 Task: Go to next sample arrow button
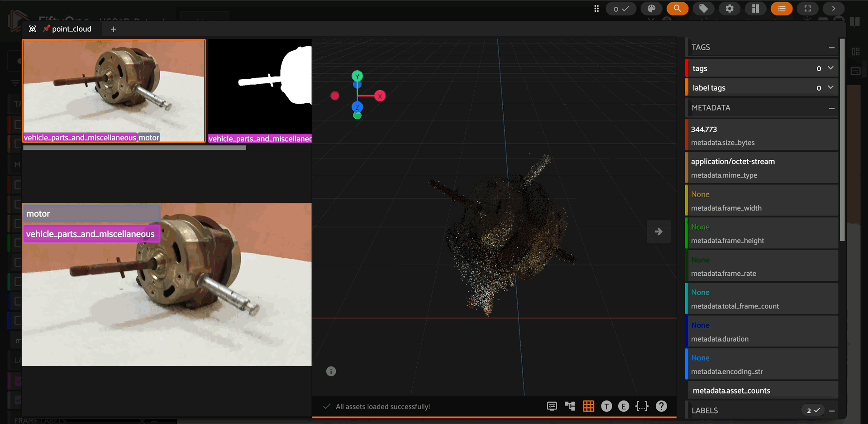click(658, 232)
